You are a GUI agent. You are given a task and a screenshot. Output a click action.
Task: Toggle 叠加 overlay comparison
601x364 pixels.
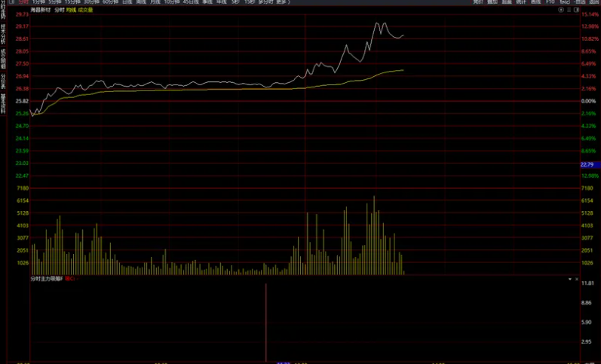492,2
